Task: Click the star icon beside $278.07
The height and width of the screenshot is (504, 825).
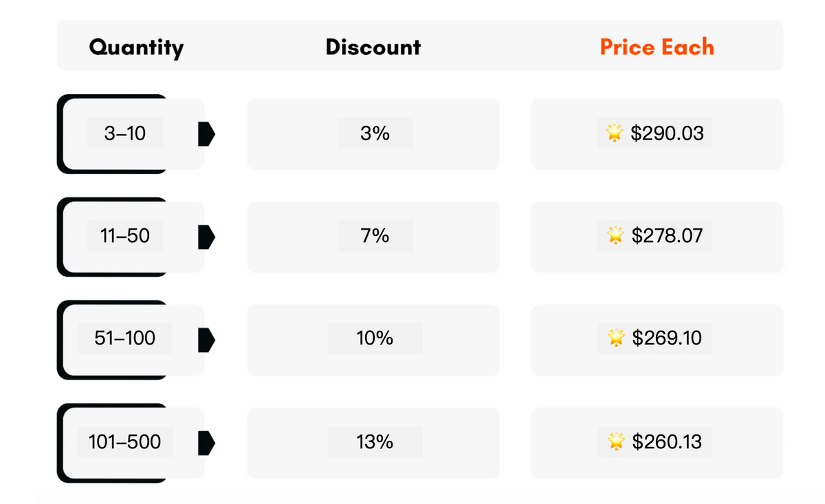Action: [615, 237]
